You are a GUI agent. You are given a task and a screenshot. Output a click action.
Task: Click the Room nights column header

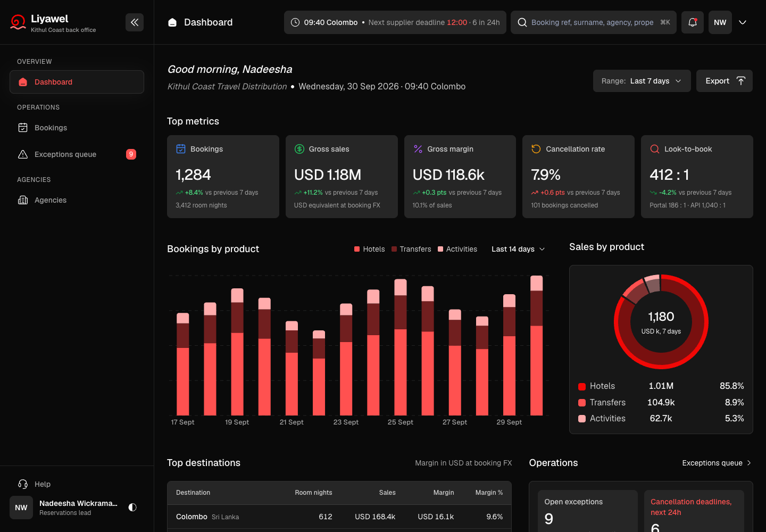(313, 493)
